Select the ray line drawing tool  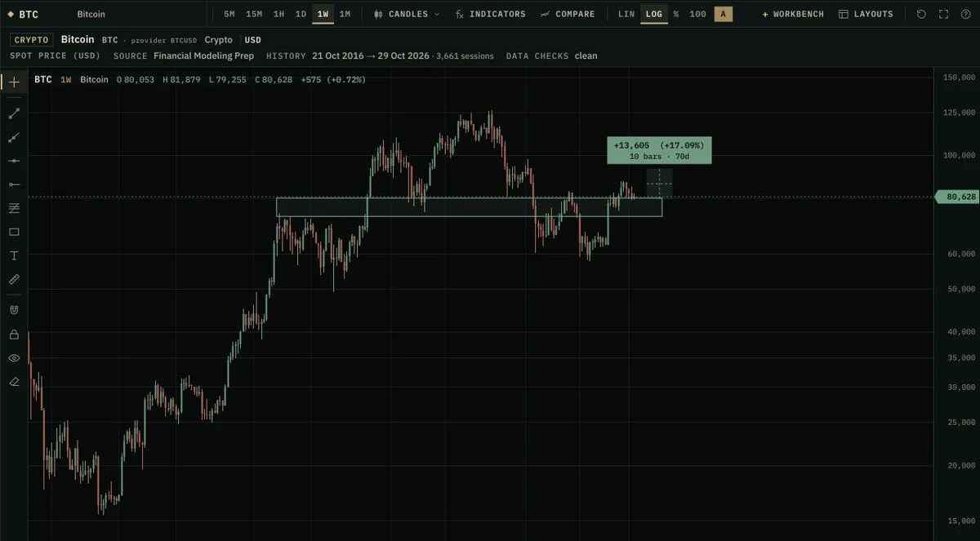click(14, 137)
